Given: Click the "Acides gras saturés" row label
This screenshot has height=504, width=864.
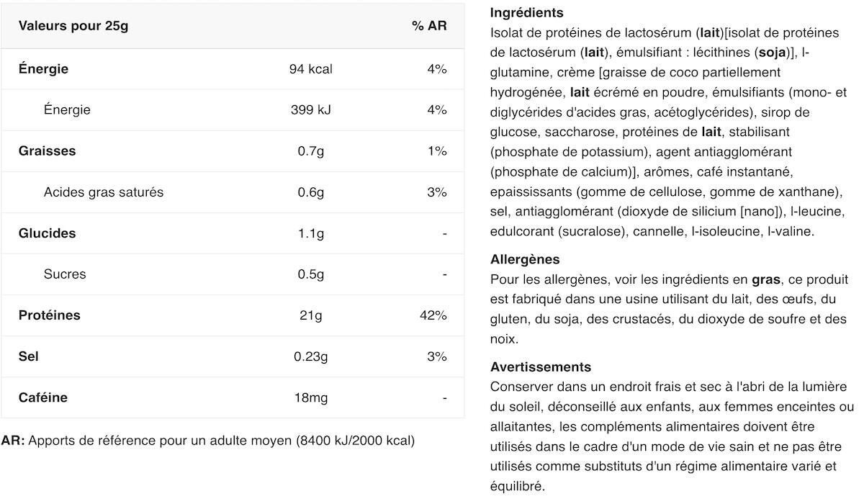Looking at the screenshot, I should [104, 192].
